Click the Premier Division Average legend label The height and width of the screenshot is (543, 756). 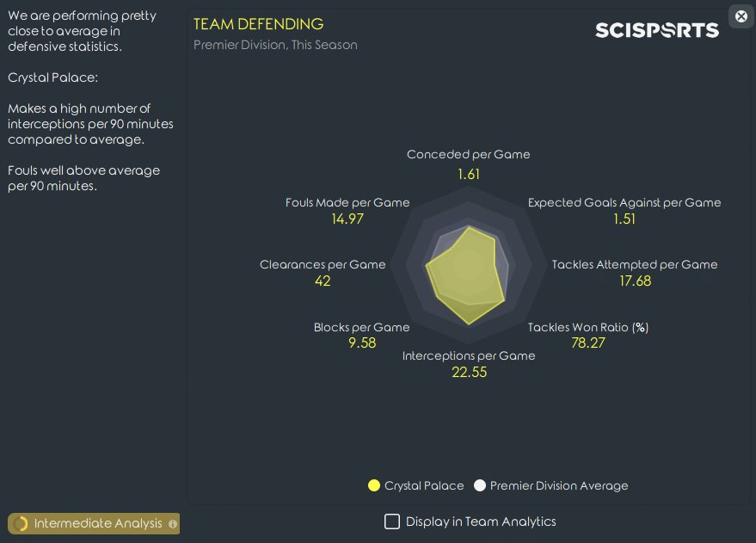559,485
